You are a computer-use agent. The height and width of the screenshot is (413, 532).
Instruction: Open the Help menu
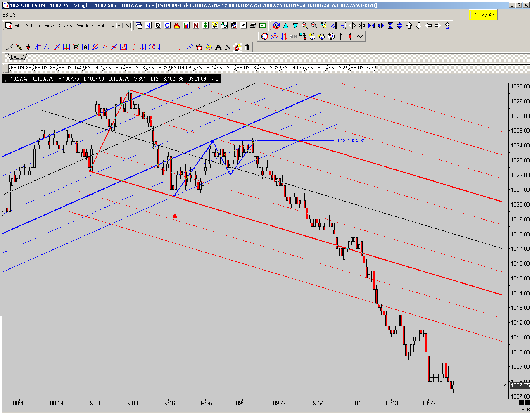tap(102, 26)
